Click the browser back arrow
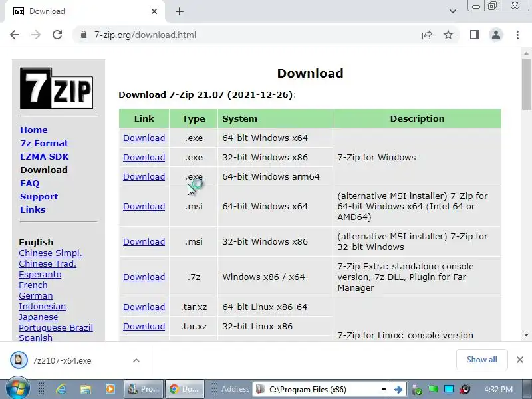Image resolution: width=532 pixels, height=399 pixels. coord(15,35)
